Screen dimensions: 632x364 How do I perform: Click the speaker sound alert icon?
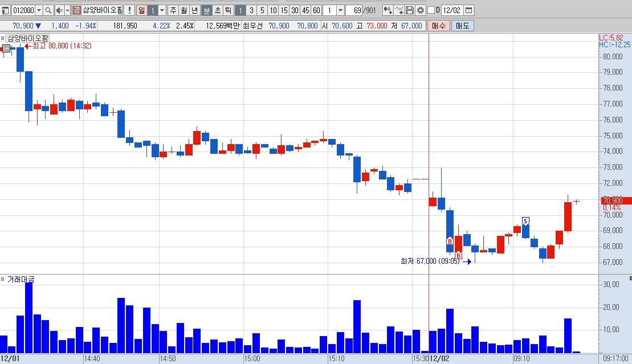pyautogui.click(x=59, y=10)
